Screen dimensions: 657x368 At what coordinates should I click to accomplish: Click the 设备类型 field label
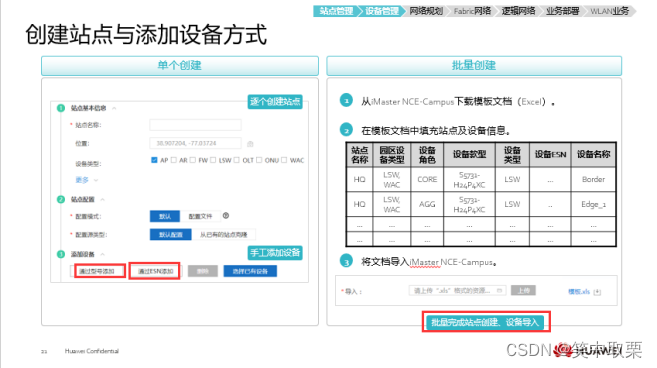88,163
